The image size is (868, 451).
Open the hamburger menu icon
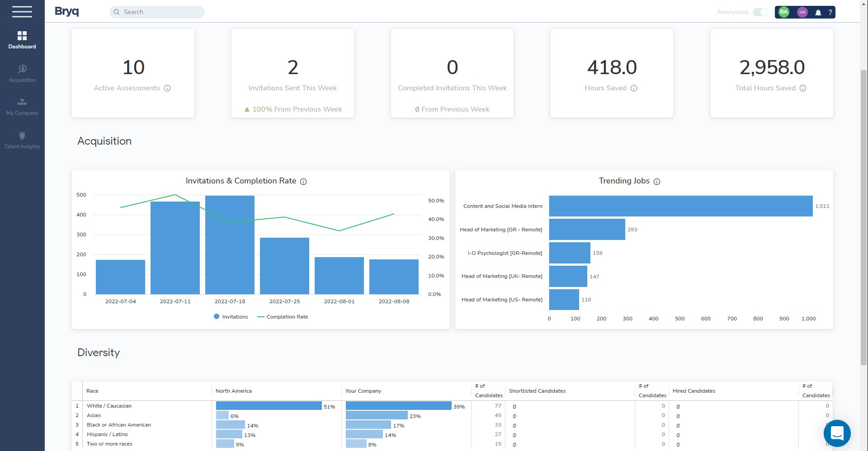(x=22, y=12)
